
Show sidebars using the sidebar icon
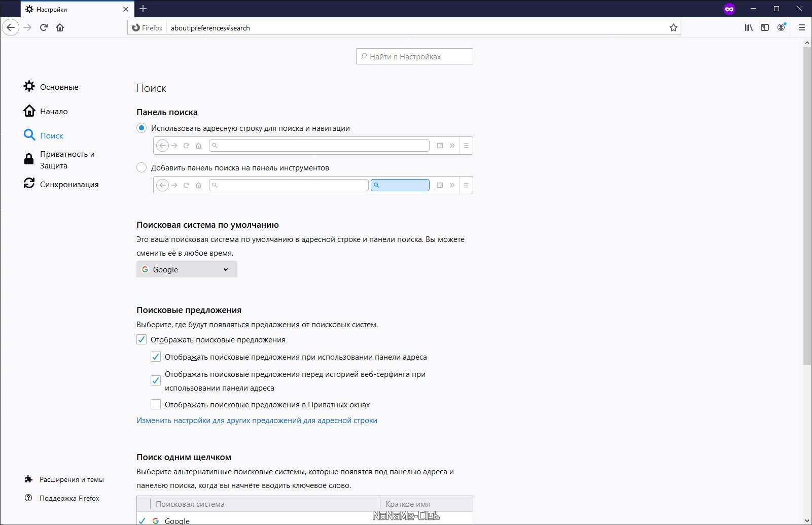coord(765,27)
